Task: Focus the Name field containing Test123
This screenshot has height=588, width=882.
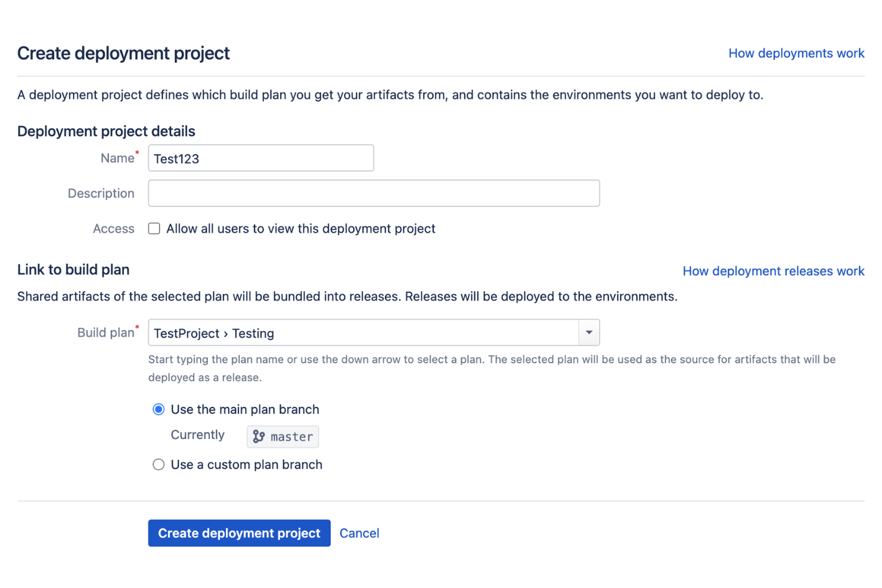Action: pyautogui.click(x=260, y=158)
